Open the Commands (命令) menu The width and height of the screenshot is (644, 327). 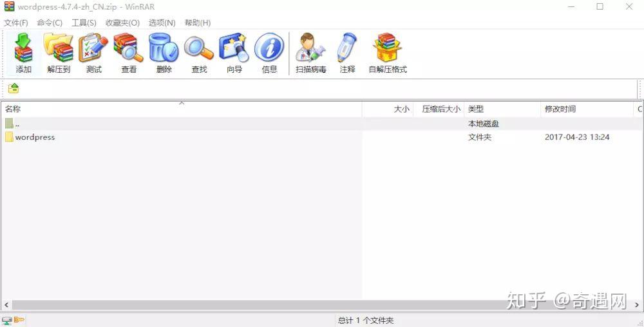pyautogui.click(x=50, y=23)
